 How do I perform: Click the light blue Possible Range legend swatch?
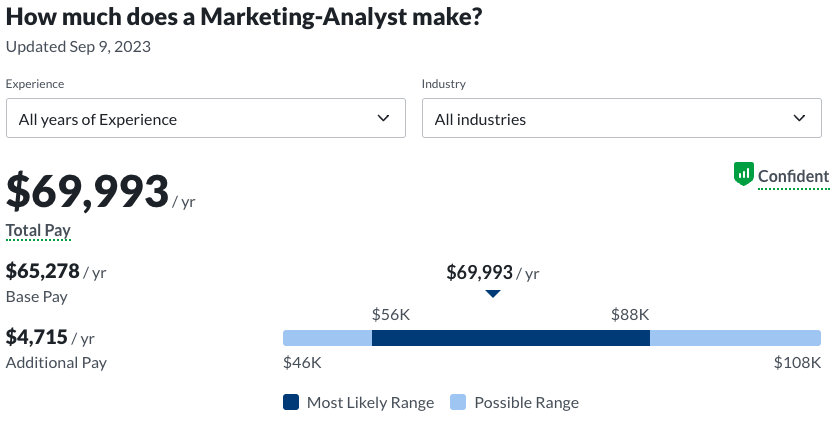458,403
